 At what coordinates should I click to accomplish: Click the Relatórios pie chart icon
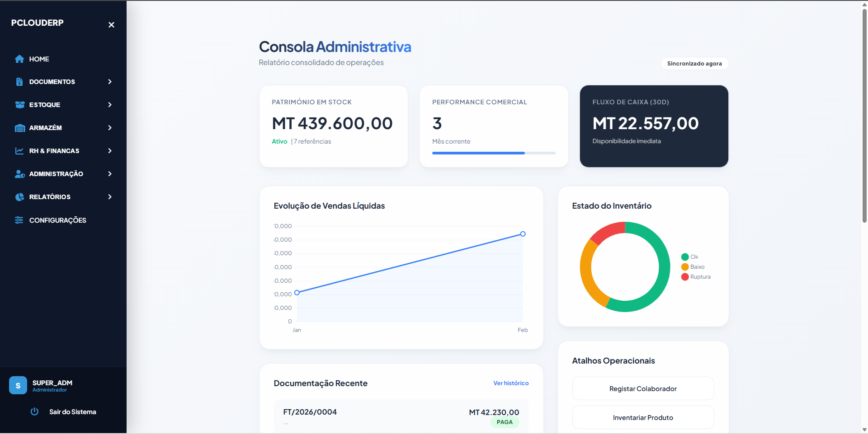point(19,197)
